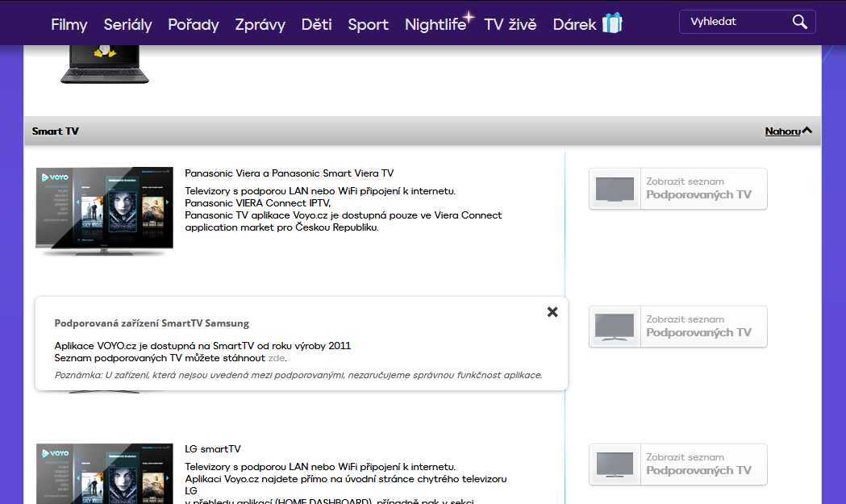Click the TV icon in Samsung's supported list button
Viewport: 846px width, 504px height.
pos(615,327)
